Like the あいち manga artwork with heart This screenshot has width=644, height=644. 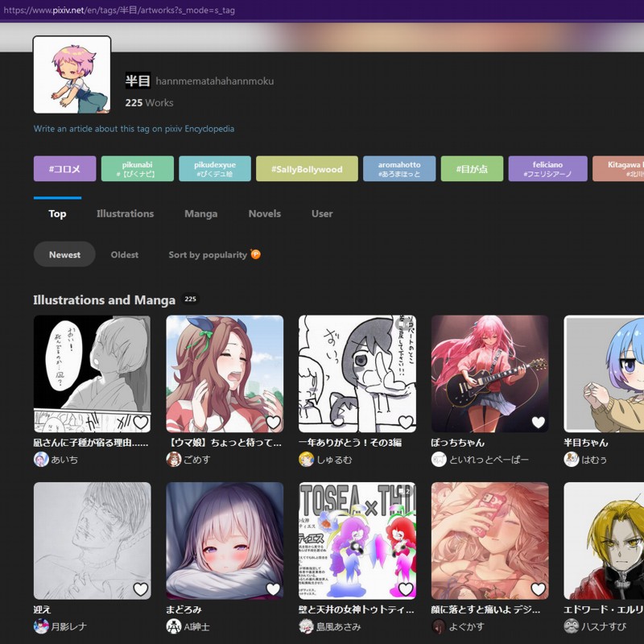(140, 422)
